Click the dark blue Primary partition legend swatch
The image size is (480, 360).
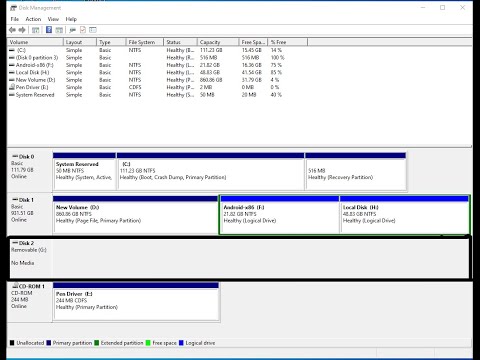pyautogui.click(x=49, y=343)
